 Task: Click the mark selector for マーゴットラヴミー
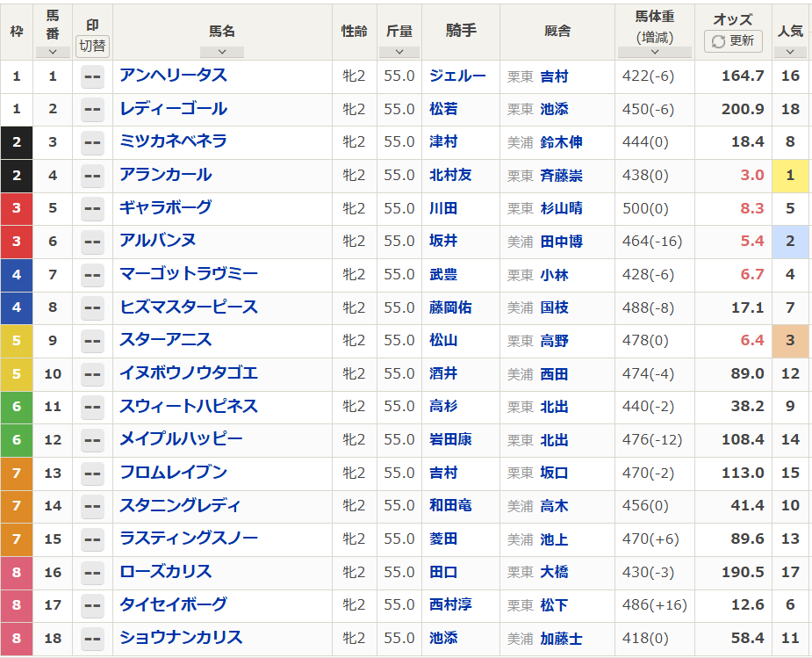coord(92,274)
